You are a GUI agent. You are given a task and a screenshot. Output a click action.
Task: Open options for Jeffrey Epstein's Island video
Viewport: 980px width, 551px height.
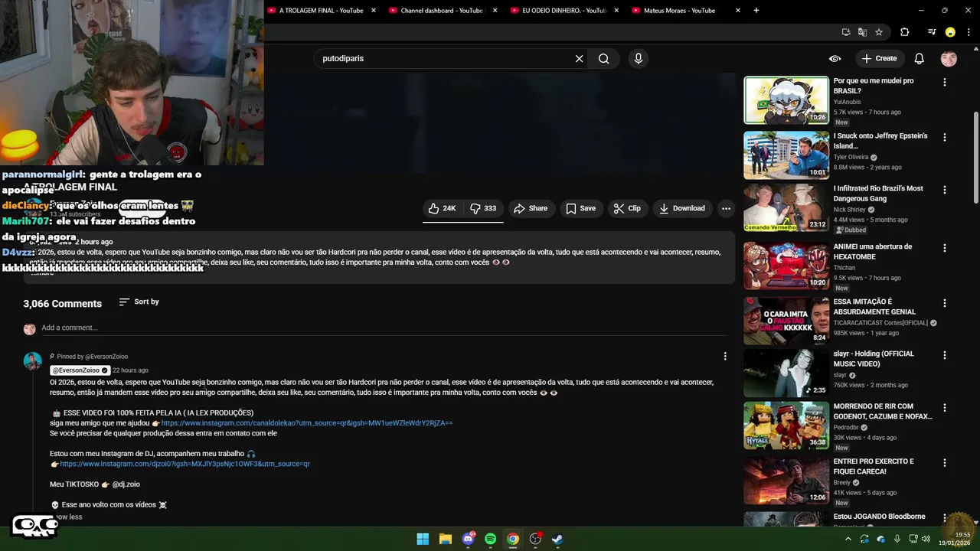[944, 137]
